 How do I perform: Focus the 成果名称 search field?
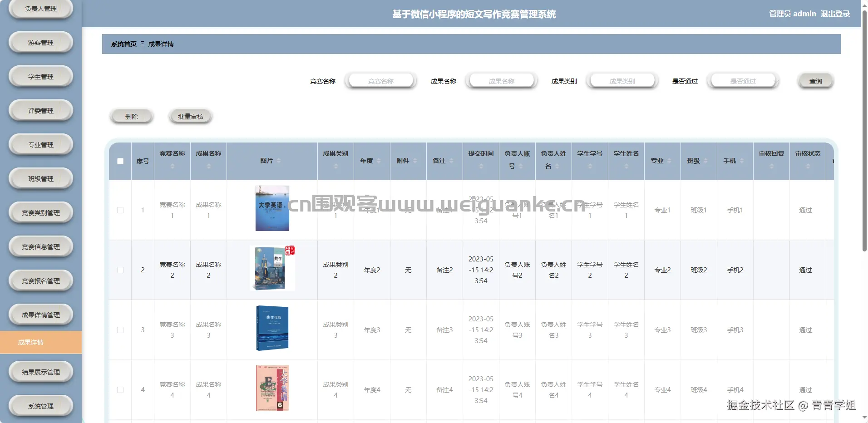tap(502, 81)
